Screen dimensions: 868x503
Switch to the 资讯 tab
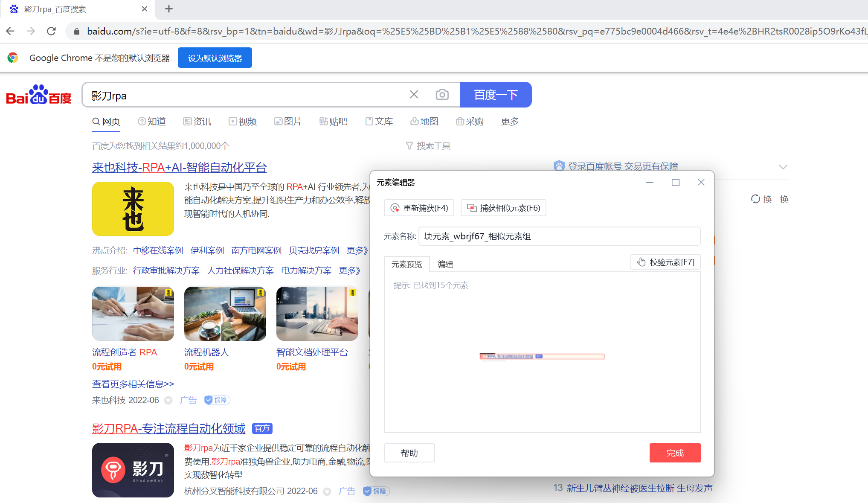(x=197, y=122)
